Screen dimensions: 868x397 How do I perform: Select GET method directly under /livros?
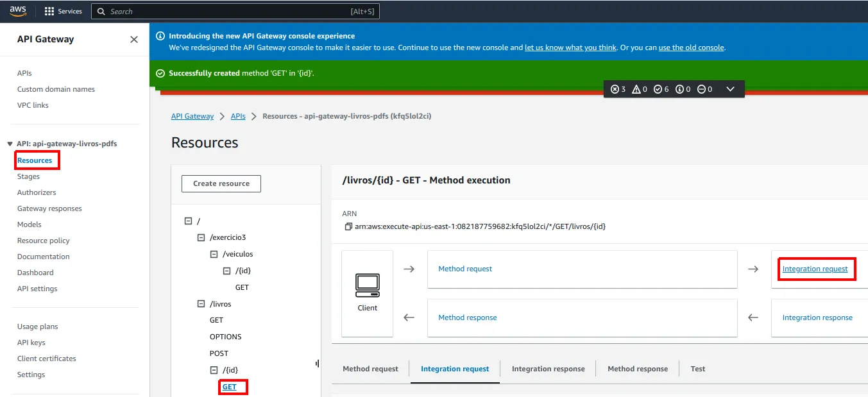(x=216, y=320)
